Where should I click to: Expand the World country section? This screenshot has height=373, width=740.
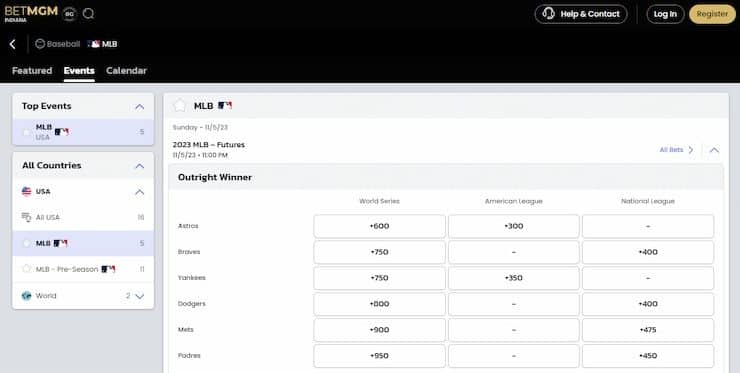(x=140, y=296)
